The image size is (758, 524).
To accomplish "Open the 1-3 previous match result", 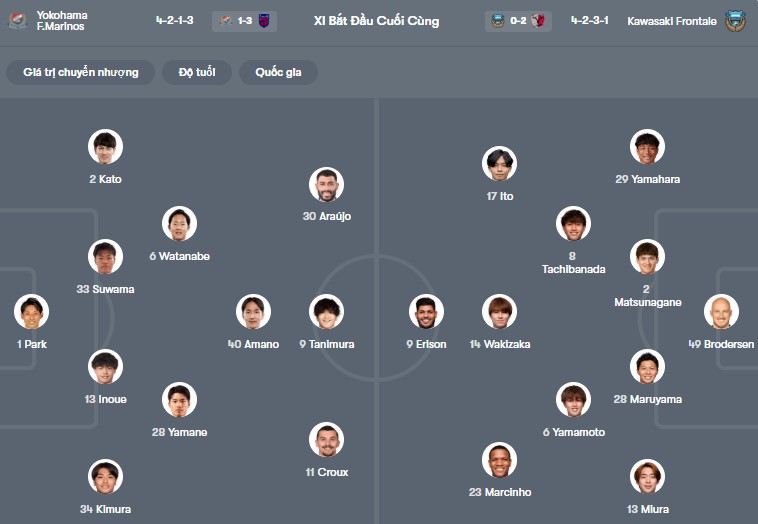I will 245,20.
